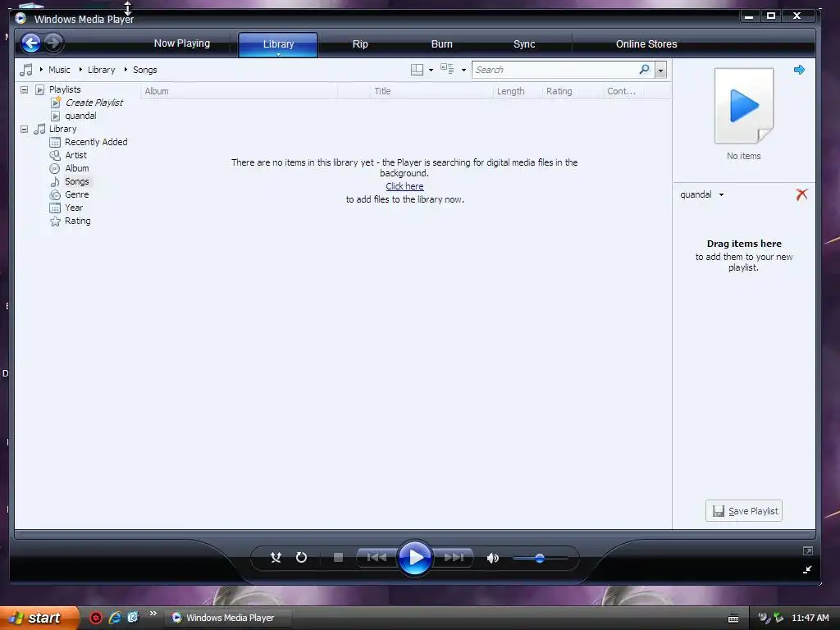Select Artist in Library tree
840x630 pixels.
(x=75, y=155)
